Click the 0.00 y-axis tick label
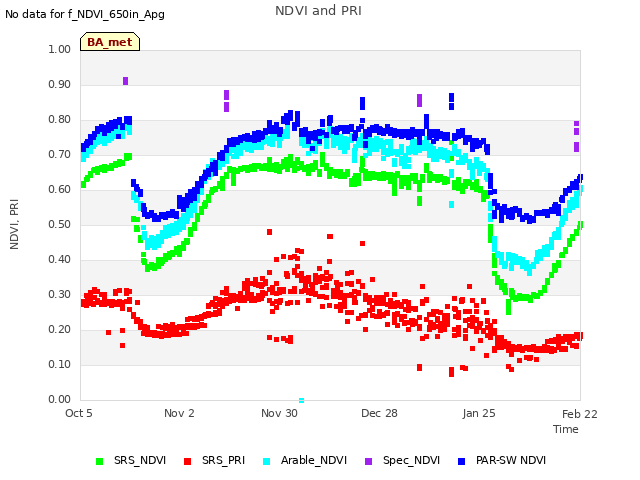This screenshot has height=480, width=640. [x=60, y=400]
